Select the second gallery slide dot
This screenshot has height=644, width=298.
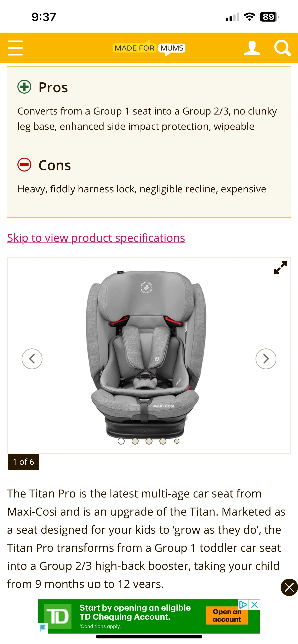pos(135,441)
